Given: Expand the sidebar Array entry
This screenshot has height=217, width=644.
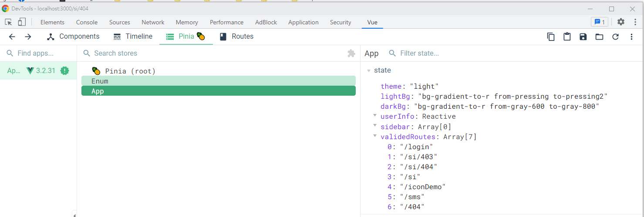Looking at the screenshot, I should click(374, 126).
